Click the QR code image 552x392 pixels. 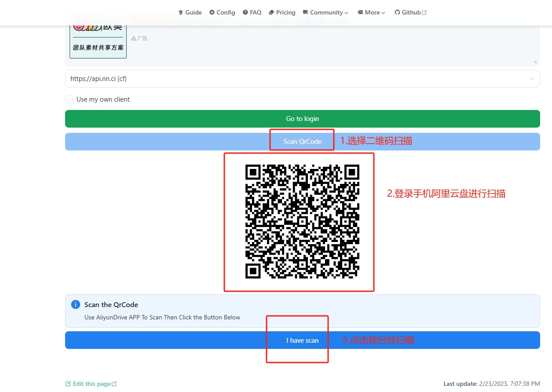point(302,221)
